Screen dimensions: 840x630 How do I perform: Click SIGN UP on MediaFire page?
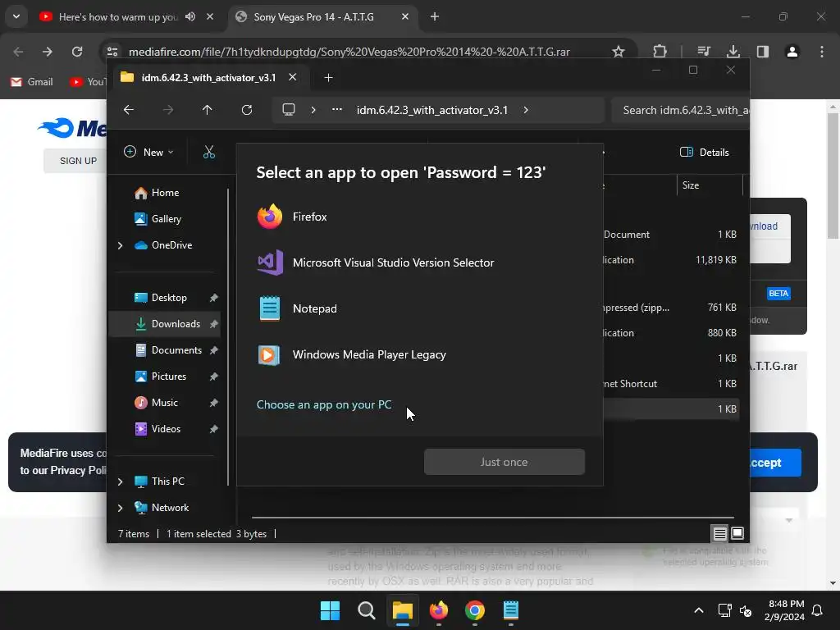[78, 161]
